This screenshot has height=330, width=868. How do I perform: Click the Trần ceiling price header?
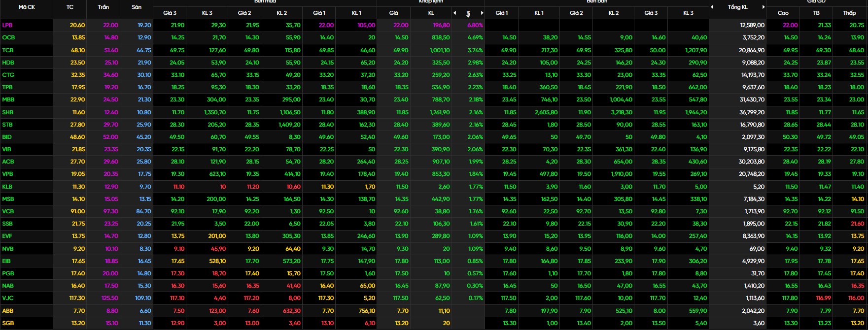(104, 7)
